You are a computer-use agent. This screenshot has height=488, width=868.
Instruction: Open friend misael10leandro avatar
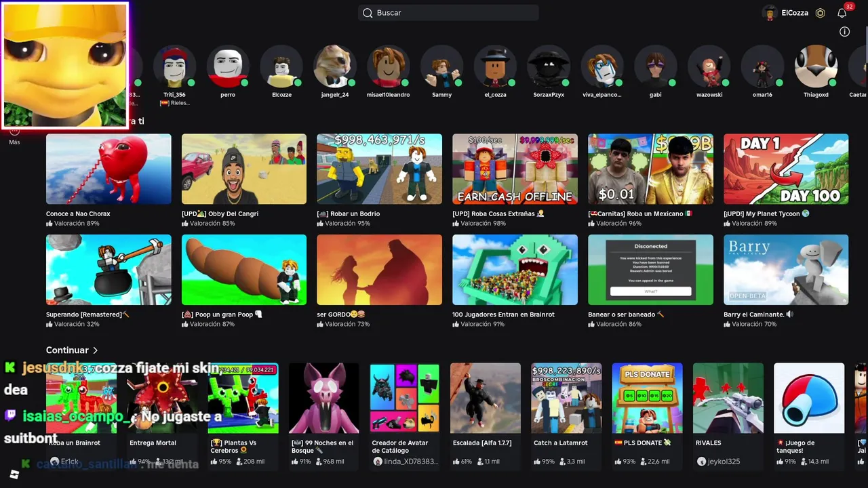388,66
